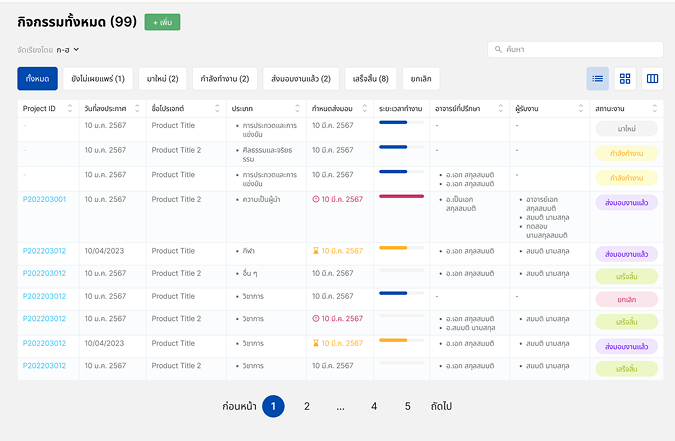The width and height of the screenshot is (675, 441).
Task: Open project link P202203001
Action: click(x=44, y=199)
